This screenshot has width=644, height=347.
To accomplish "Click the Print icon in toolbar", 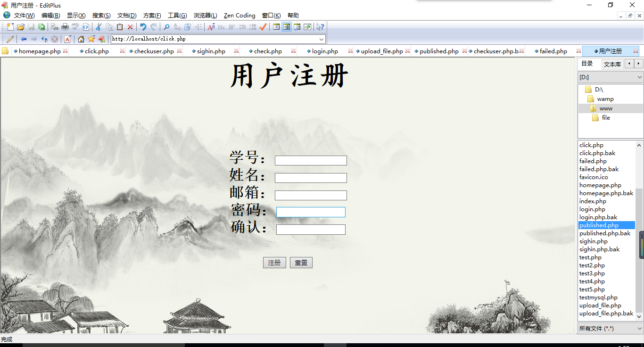I will click(x=65, y=27).
